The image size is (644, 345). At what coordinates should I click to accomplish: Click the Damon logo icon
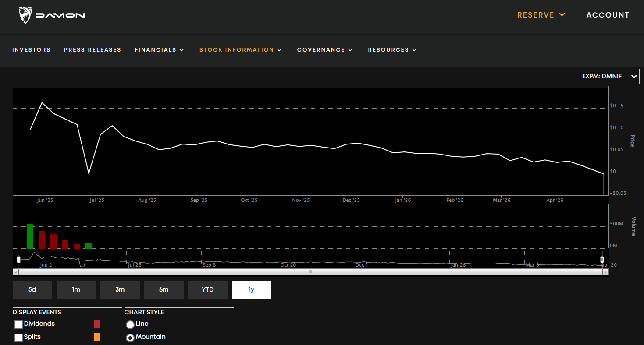(x=25, y=15)
